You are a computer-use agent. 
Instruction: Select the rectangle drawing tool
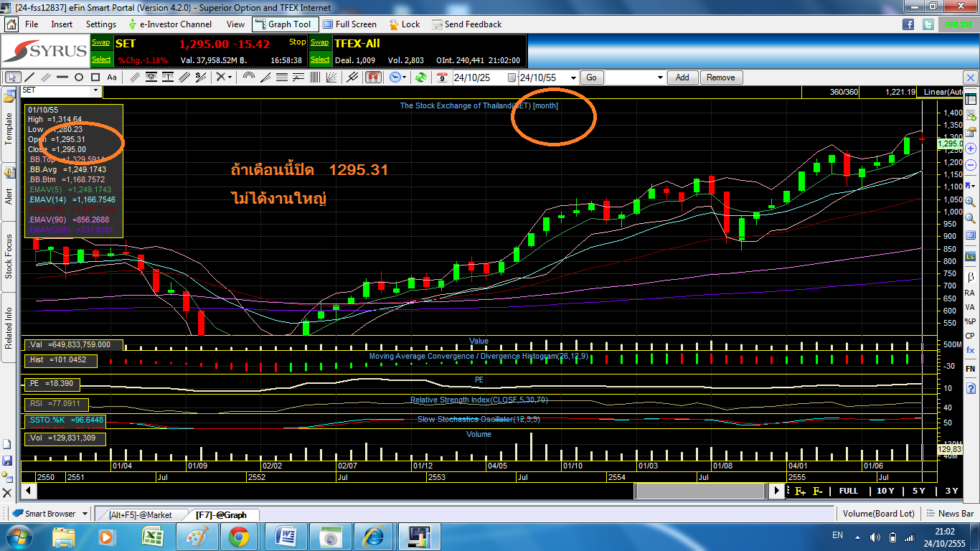click(95, 77)
